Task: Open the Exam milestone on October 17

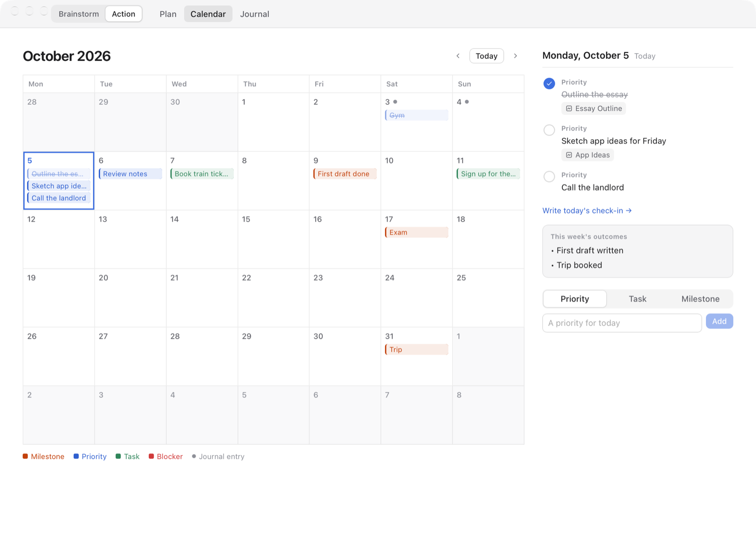Action: [416, 232]
